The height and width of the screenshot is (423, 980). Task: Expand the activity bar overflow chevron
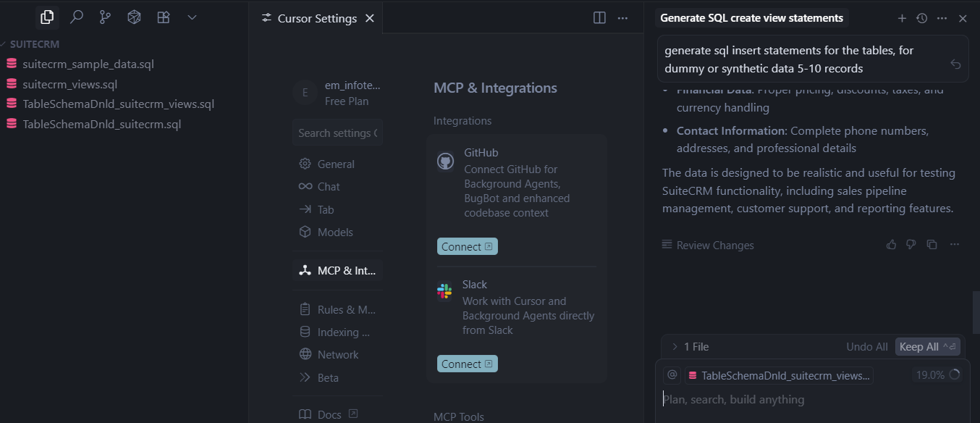[x=192, y=17]
